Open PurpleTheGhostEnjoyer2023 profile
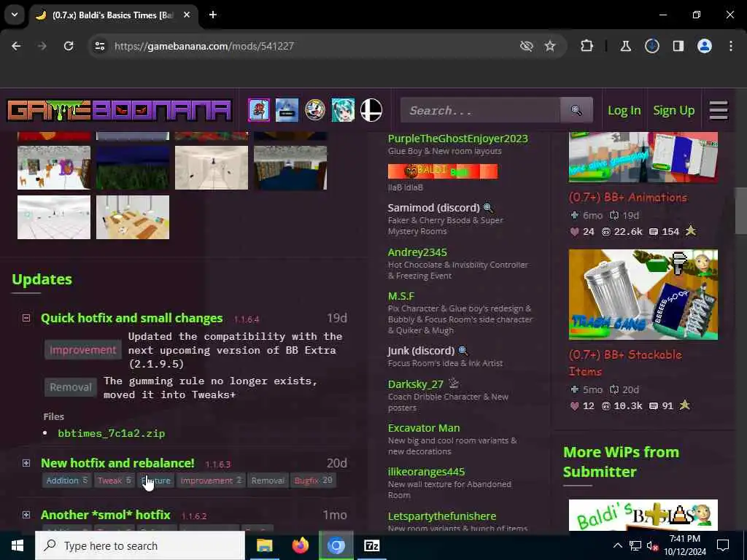 (x=458, y=139)
